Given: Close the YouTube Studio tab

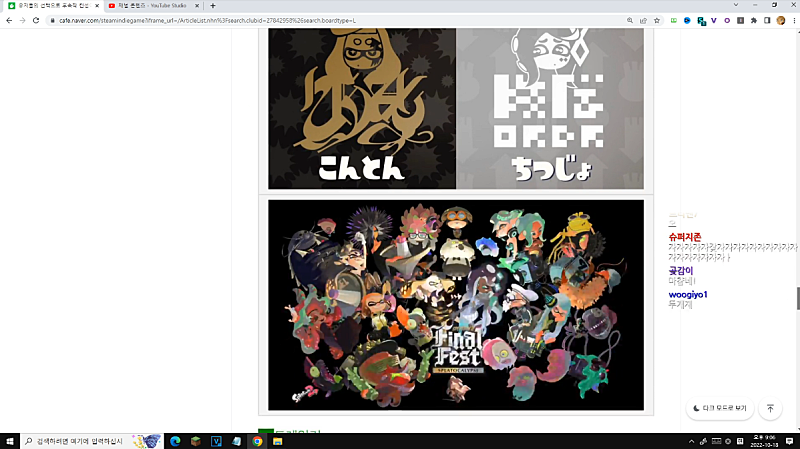Looking at the screenshot, I should tap(197, 6).
